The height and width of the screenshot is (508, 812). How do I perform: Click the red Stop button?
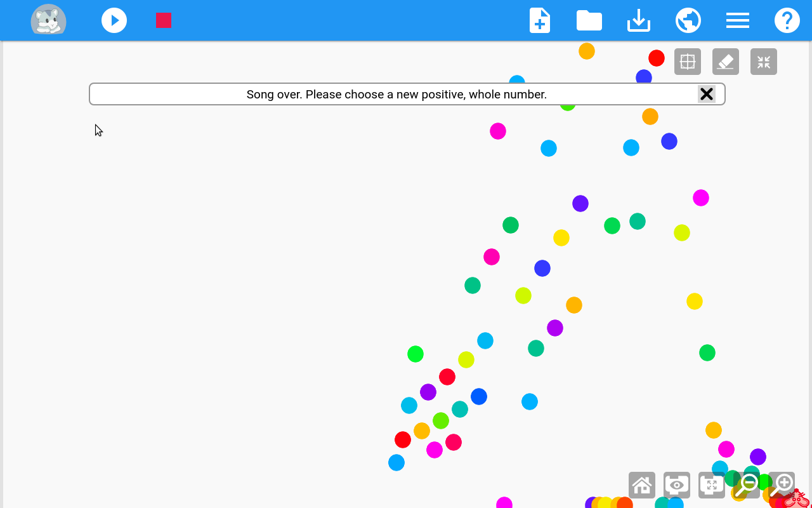164,20
